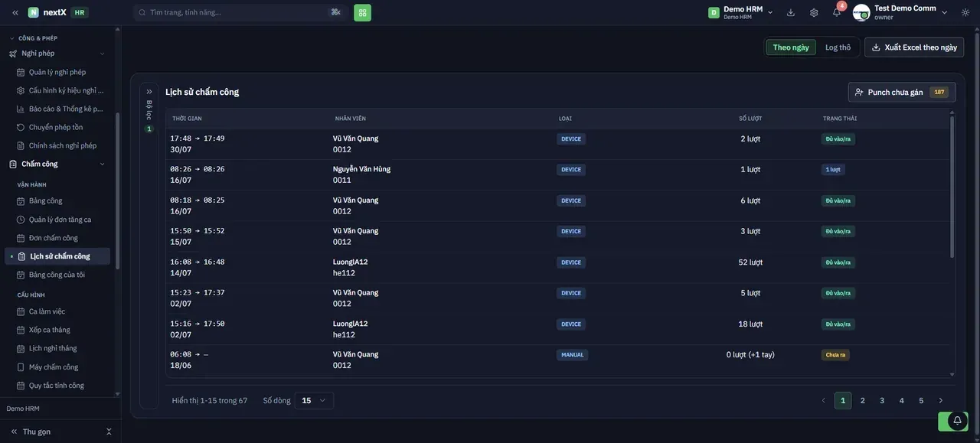Go to Đơn chấm công
The width and height of the screenshot is (980, 443).
coord(54,238)
